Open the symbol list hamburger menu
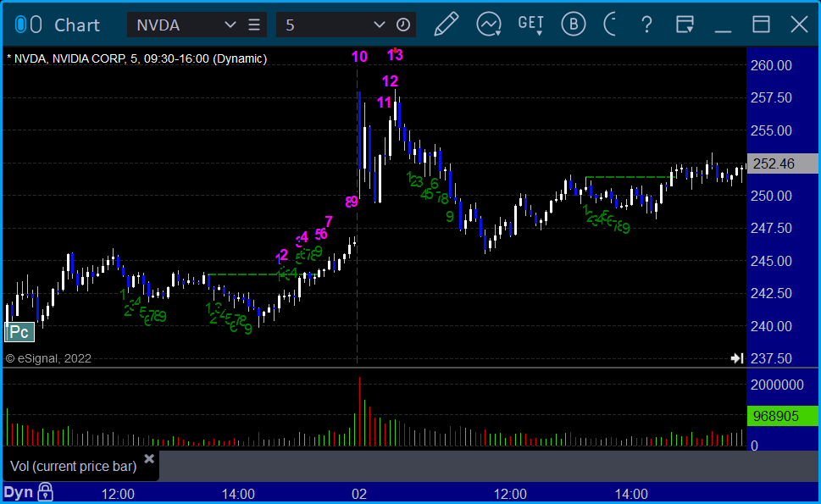This screenshot has width=821, height=504. pyautogui.click(x=254, y=25)
